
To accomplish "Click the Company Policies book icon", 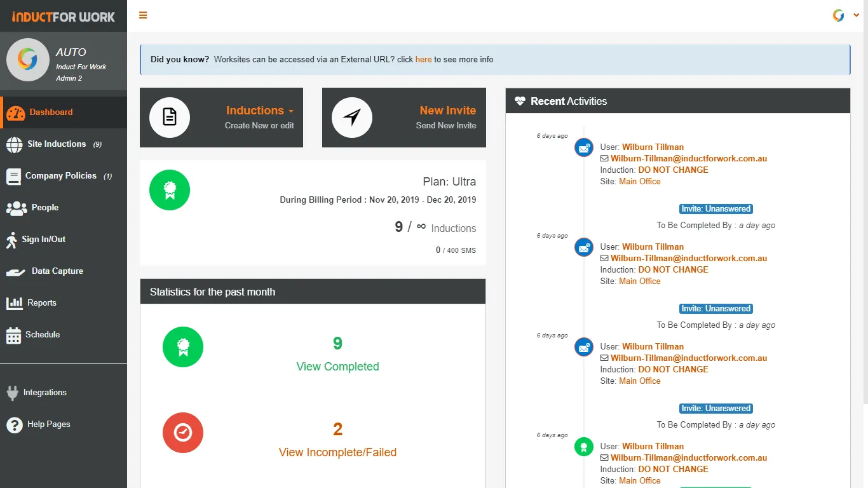I will pos(13,177).
